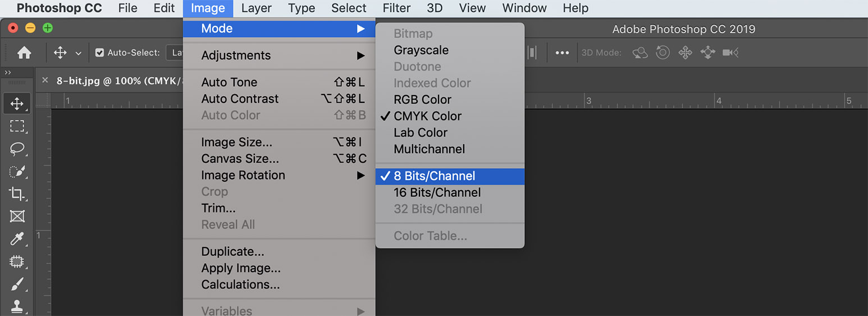Image resolution: width=868 pixels, height=316 pixels.
Task: Close the 8-bit.jpg document tab
Action: click(x=45, y=80)
